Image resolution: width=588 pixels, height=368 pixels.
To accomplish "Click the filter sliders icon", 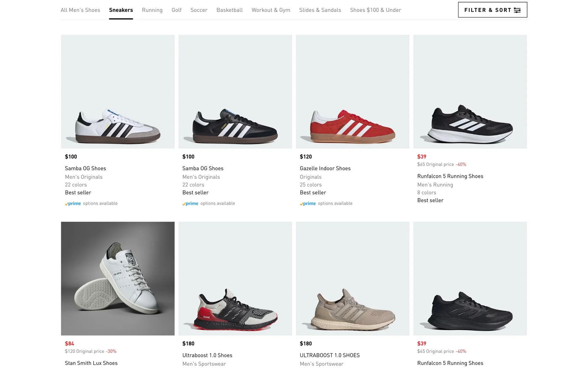I will [517, 10].
